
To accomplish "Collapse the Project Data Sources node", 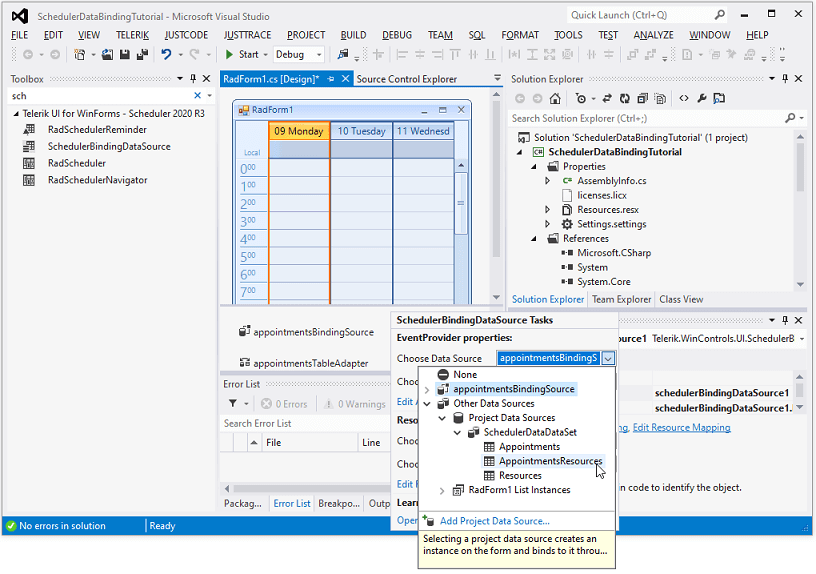I will tap(442, 418).
